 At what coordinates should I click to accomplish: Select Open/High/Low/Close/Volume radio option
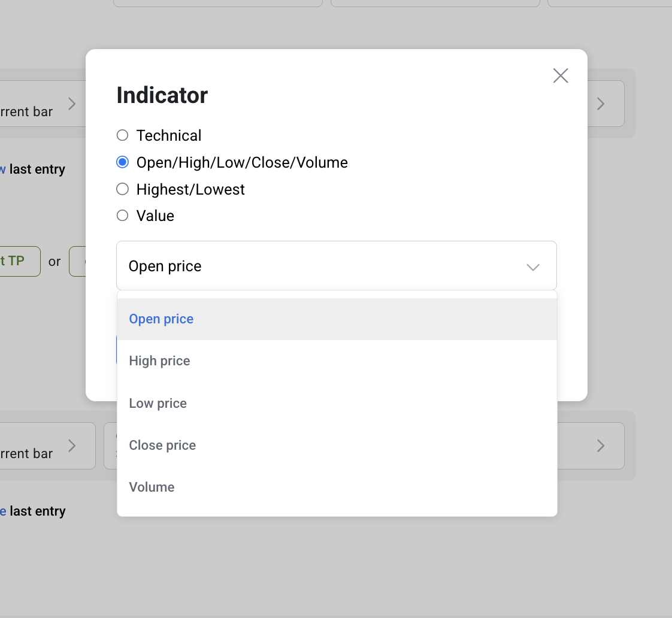pyautogui.click(x=123, y=162)
